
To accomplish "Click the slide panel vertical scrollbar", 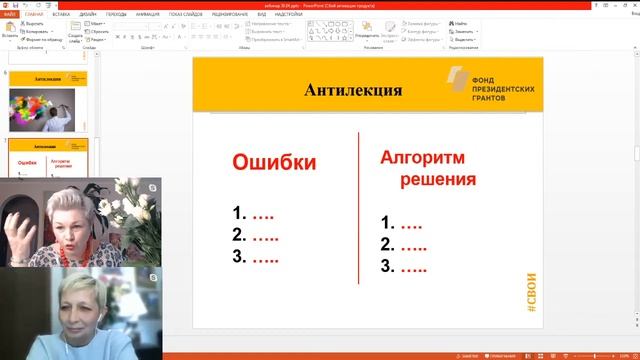I will pyautogui.click(x=97, y=114).
